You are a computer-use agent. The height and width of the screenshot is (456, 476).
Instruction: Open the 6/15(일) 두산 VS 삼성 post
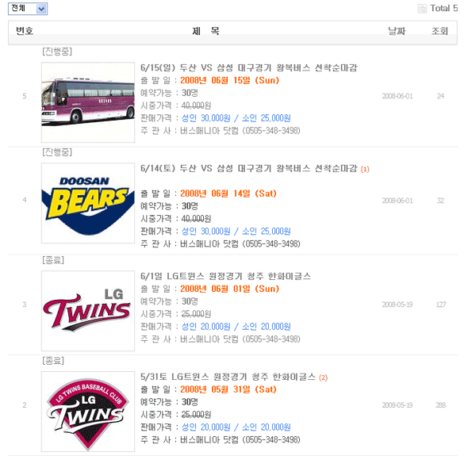248,67
